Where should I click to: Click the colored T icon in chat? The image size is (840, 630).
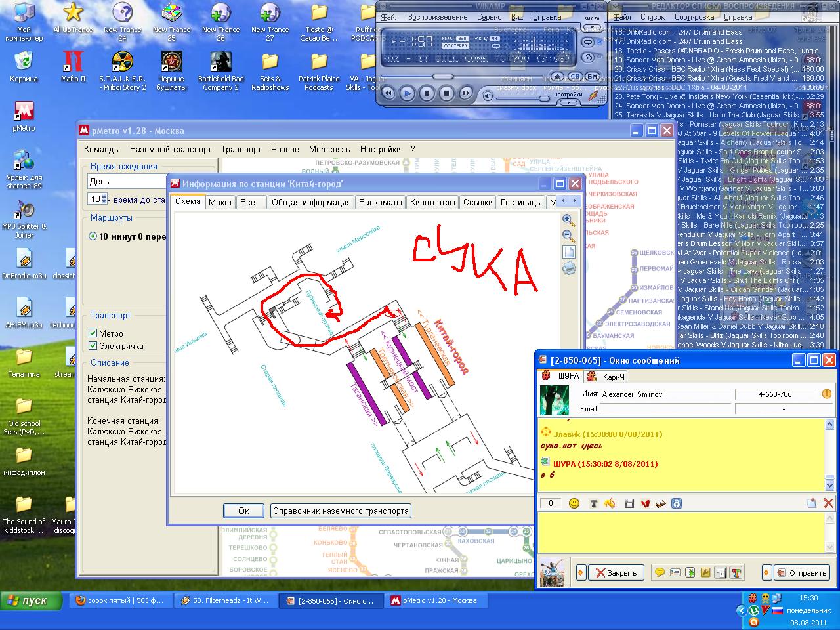[736, 572]
